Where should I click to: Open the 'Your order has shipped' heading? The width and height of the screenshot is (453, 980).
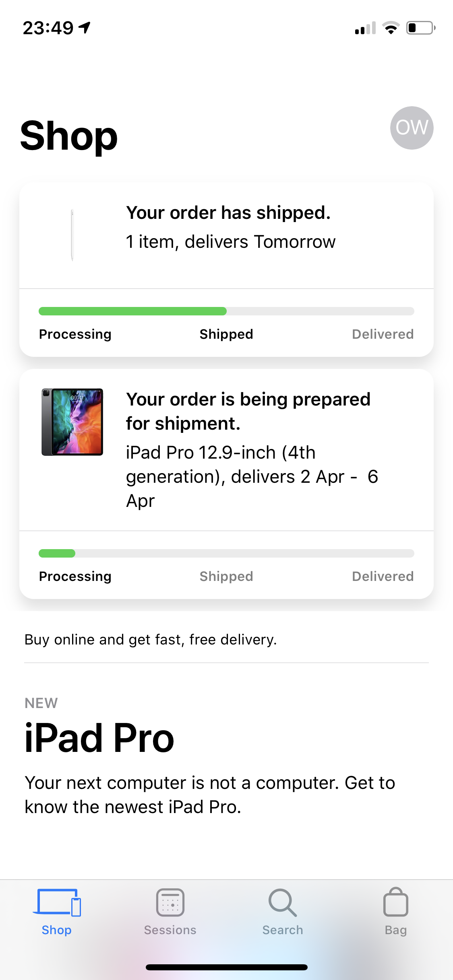228,213
